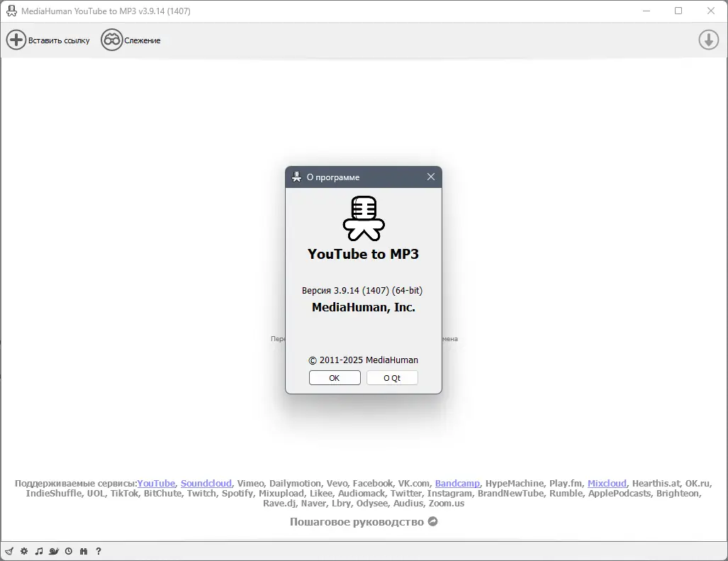728x561 pixels.
Task: Click the MediaHuman, Inc. label
Action: pos(364,307)
